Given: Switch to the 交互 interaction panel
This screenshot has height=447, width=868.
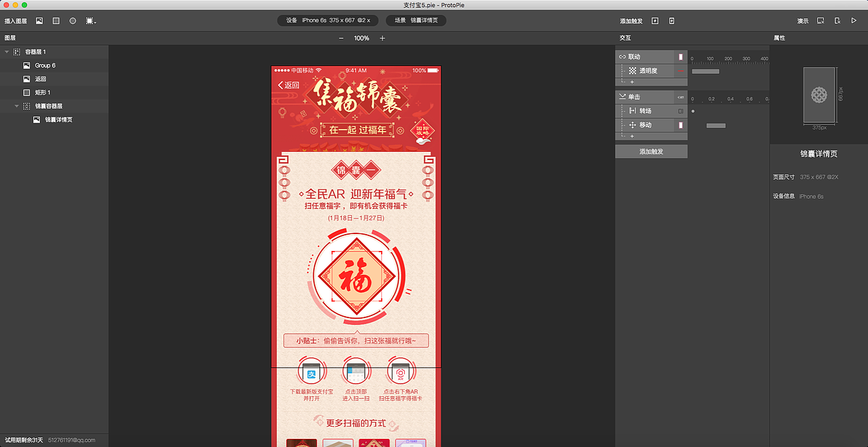Looking at the screenshot, I should (x=625, y=38).
